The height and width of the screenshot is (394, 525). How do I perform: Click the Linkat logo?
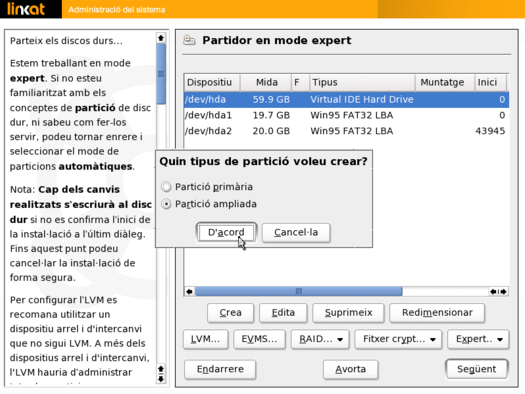point(26,9)
